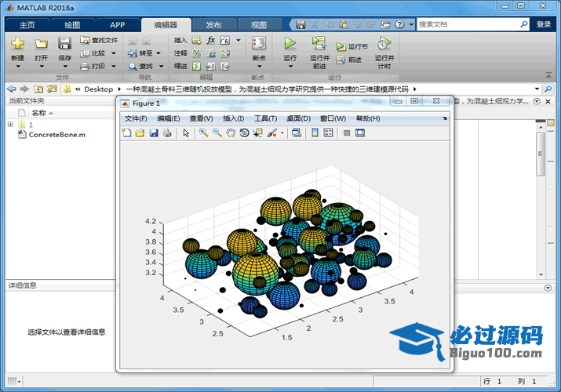Activate the Rotate 3D tool
The image size is (561, 392).
tap(244, 133)
